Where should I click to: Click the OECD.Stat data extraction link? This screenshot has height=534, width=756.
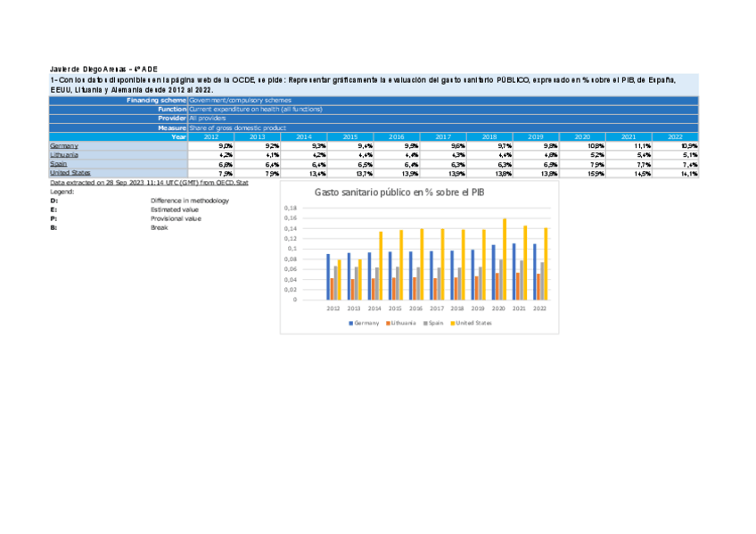tap(149, 182)
